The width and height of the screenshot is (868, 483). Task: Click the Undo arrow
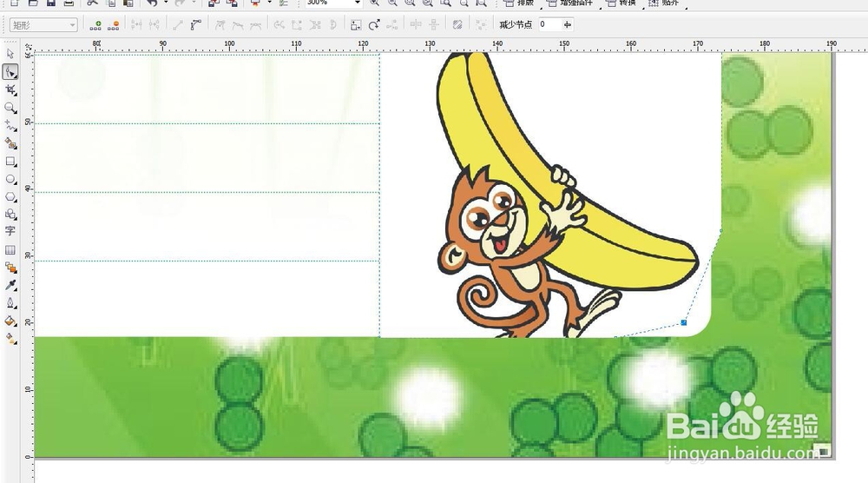[153, 3]
